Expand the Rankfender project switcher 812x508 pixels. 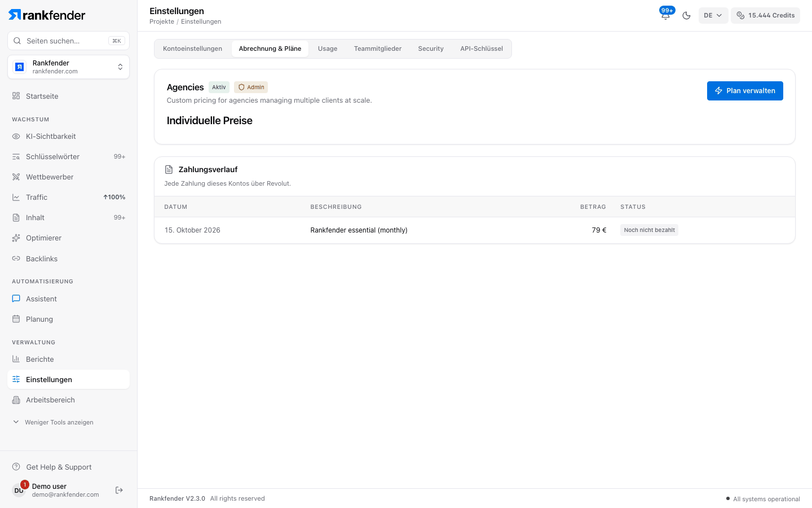(x=68, y=67)
